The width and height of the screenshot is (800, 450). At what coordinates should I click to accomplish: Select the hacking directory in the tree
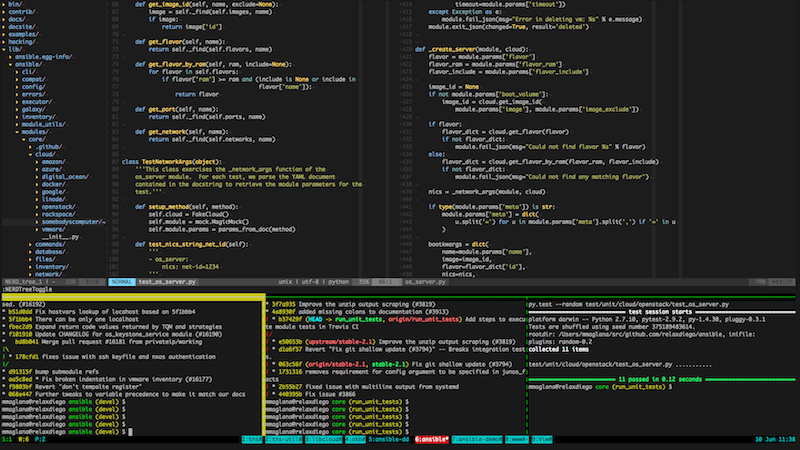[22, 42]
